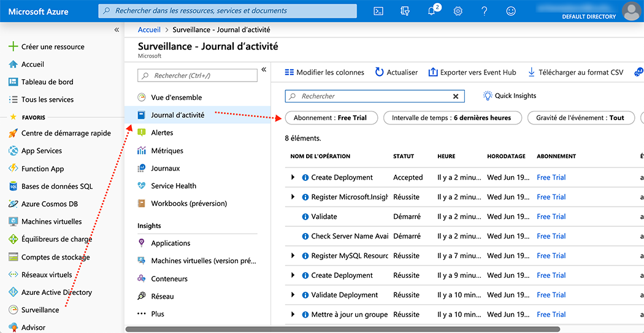The width and height of the screenshot is (644, 333).
Task: Focus the Rechercher (Ctrl+/) menu search box
Action: click(x=197, y=75)
